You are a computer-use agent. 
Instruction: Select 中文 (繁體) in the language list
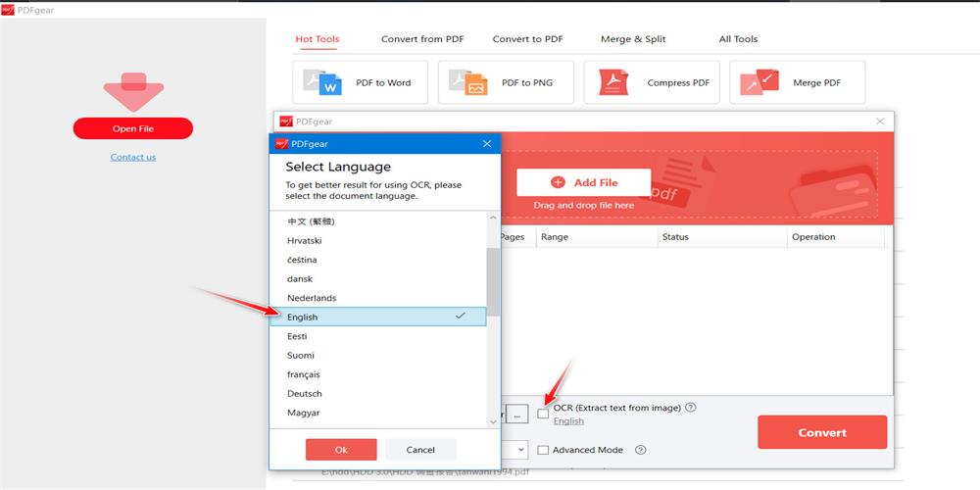pyautogui.click(x=377, y=221)
